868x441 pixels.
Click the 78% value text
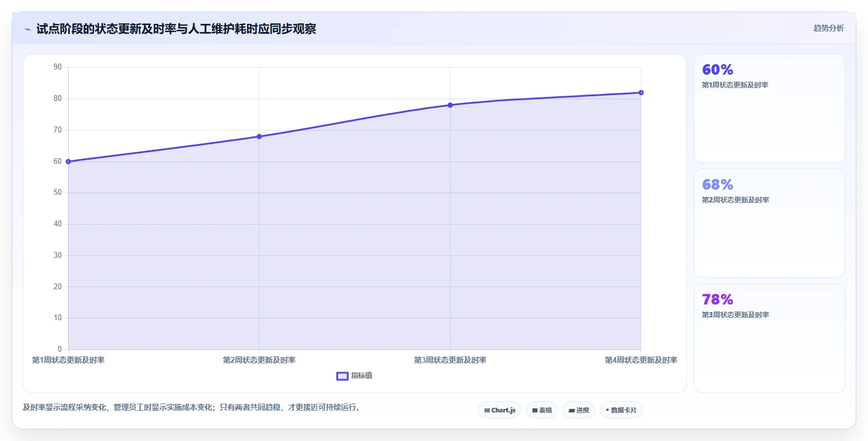pos(718,300)
